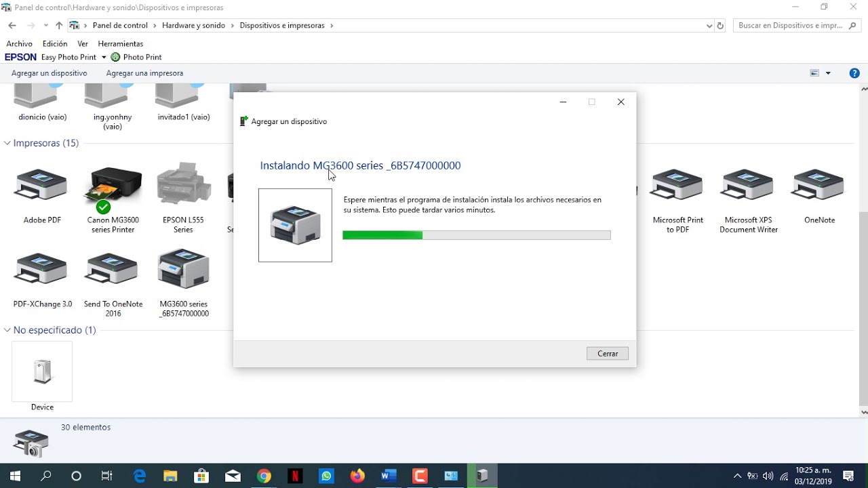Select Microsoft XPS Document Writer icon
This screenshot has height=488, width=868.
pos(748,186)
